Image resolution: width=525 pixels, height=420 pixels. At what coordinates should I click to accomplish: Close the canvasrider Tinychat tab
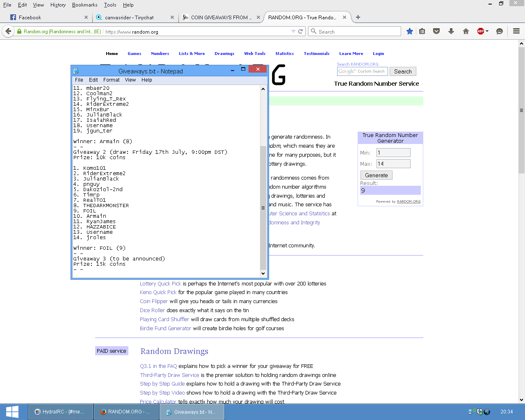pos(172,17)
